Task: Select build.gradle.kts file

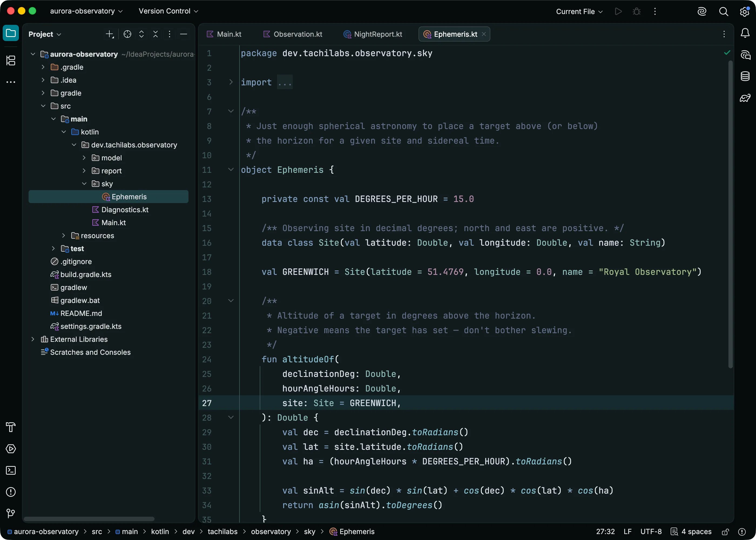Action: tap(86, 275)
